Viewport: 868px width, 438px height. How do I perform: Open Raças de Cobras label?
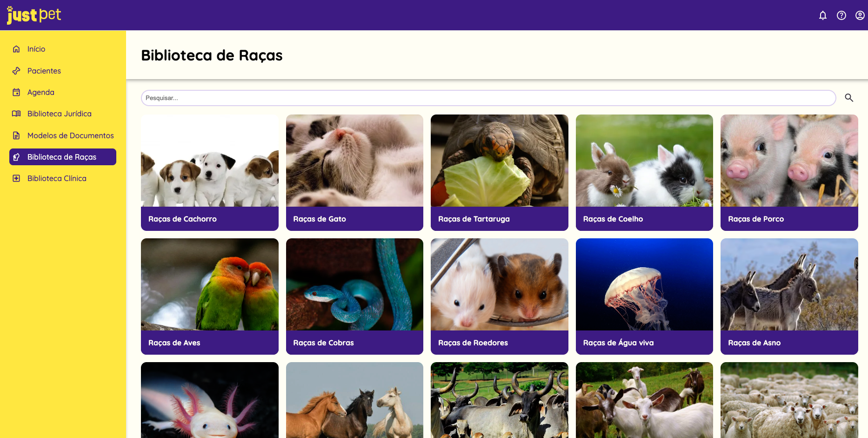(323, 343)
